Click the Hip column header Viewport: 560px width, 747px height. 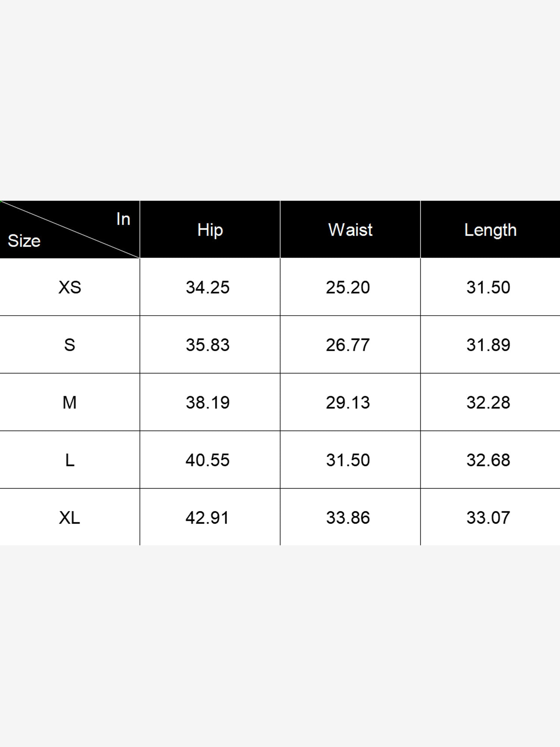[x=210, y=230]
